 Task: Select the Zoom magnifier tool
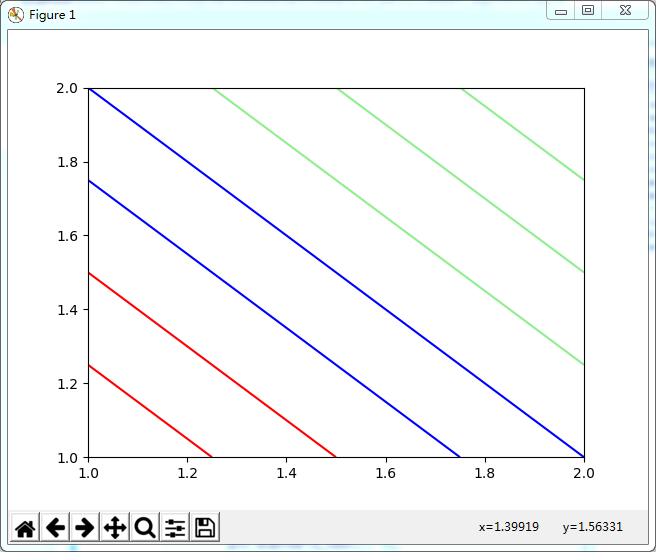click(x=145, y=527)
